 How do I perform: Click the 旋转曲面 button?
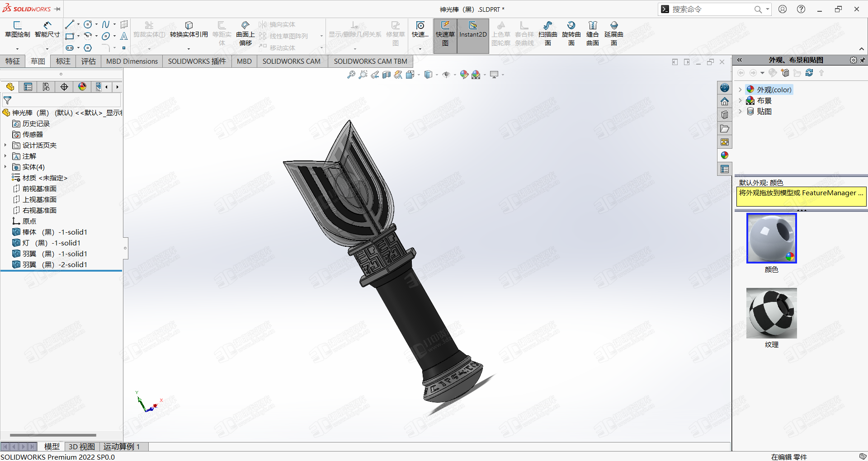571,34
